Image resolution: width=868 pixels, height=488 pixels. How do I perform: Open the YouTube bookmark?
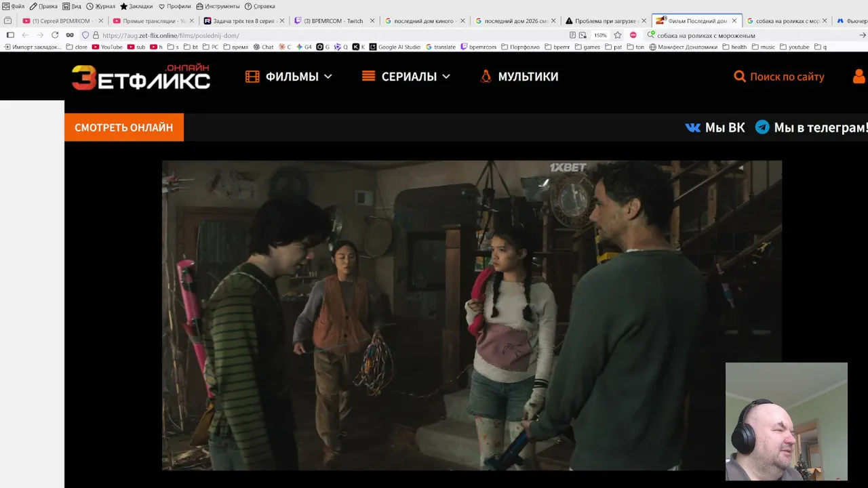107,47
